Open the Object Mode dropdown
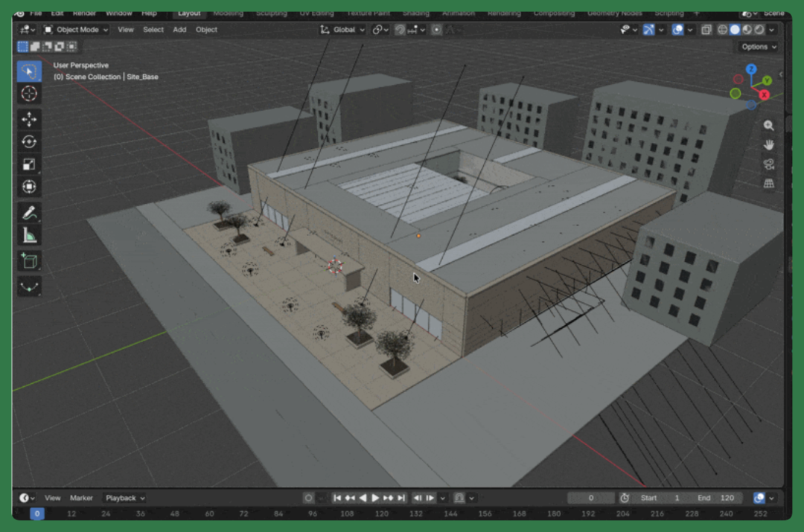This screenshot has width=804, height=532. point(76,30)
